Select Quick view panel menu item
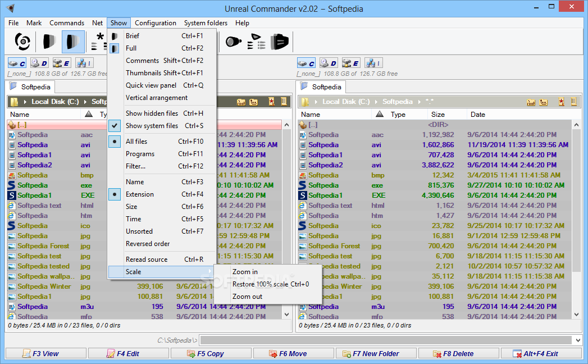The width and height of the screenshot is (588, 364). pos(162,85)
